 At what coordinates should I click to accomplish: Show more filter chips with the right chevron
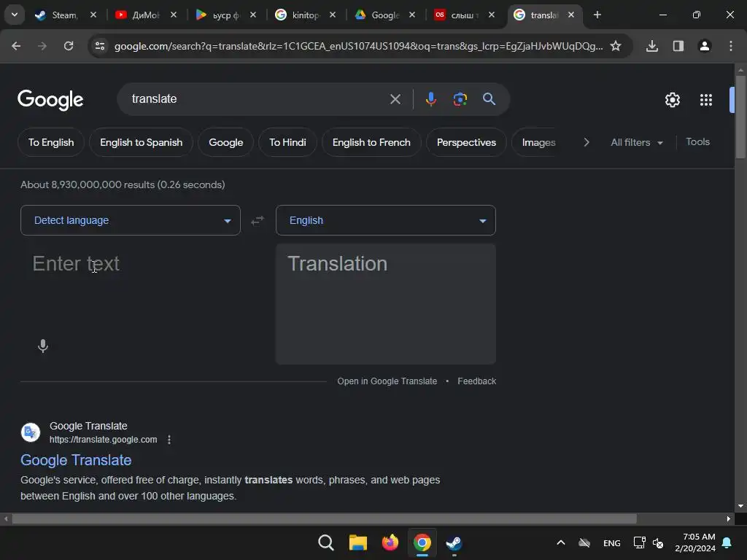pyautogui.click(x=587, y=142)
